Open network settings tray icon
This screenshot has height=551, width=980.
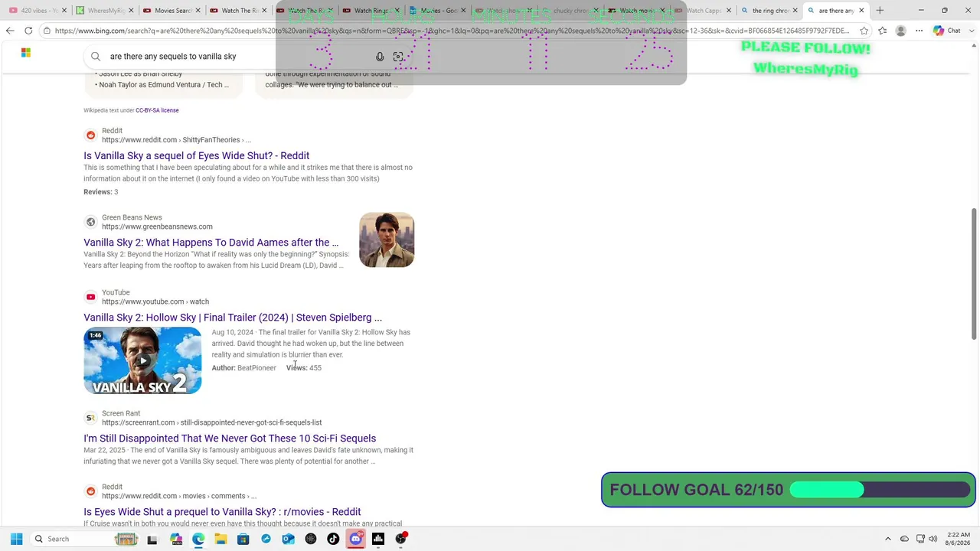click(x=920, y=539)
